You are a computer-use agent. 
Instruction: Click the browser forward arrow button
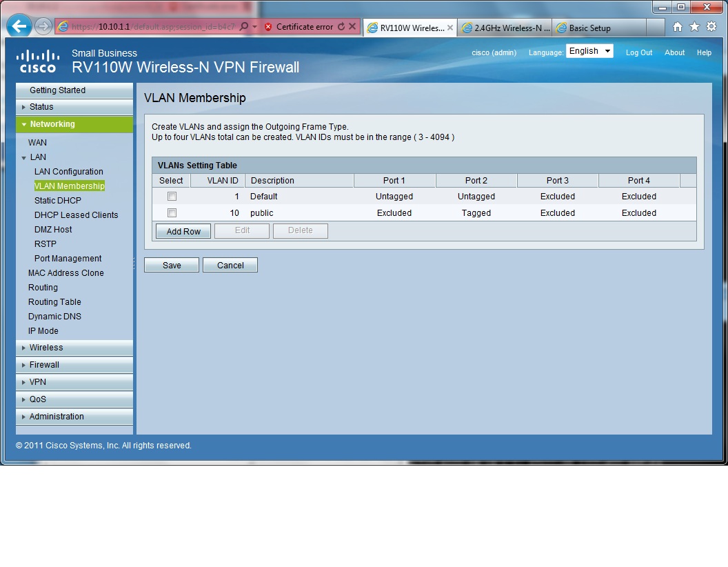43,26
